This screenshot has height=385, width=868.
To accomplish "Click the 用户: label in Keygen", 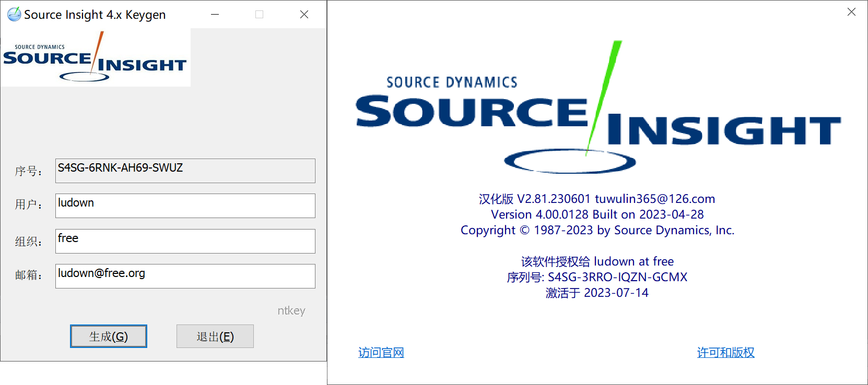I will [28, 204].
